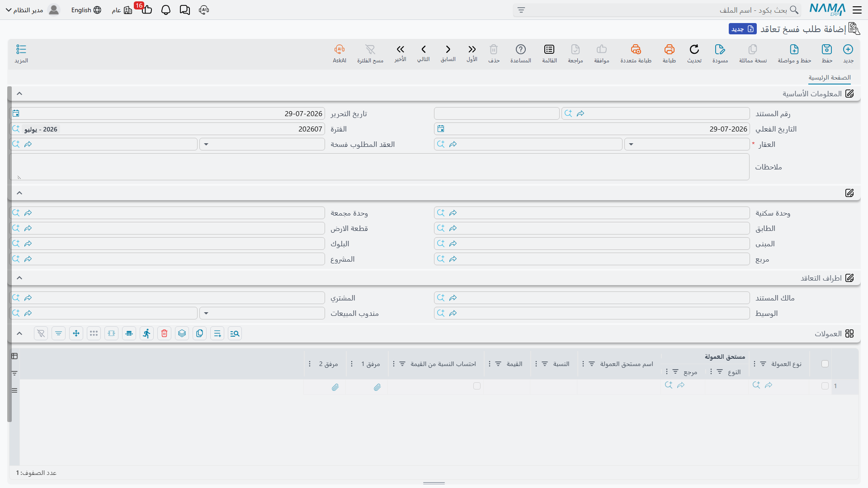Toggle احتساب النسبة من القيمة checkbox in row 1
868x488 pixels.
[x=477, y=386]
